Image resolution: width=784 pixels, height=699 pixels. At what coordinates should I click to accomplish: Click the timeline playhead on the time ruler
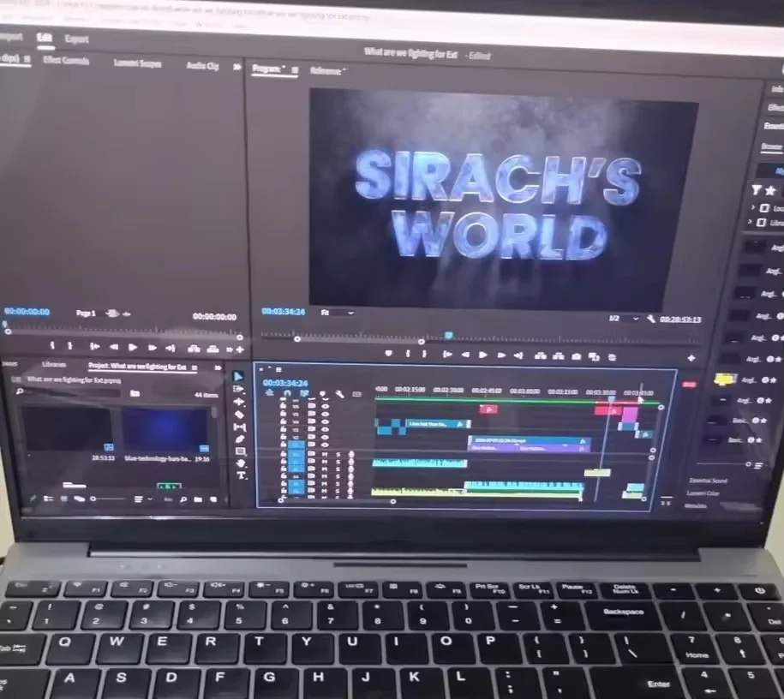(612, 398)
